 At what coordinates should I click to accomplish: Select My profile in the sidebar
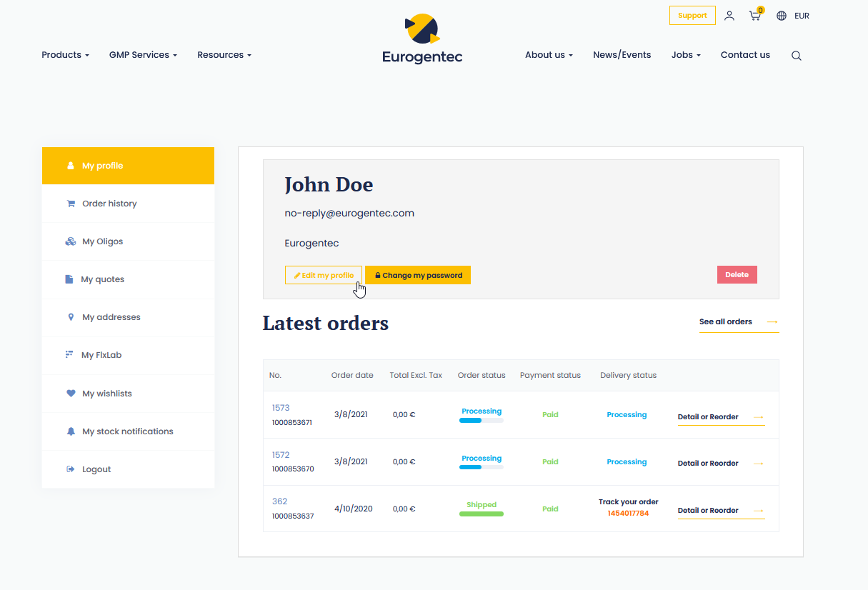(x=128, y=166)
